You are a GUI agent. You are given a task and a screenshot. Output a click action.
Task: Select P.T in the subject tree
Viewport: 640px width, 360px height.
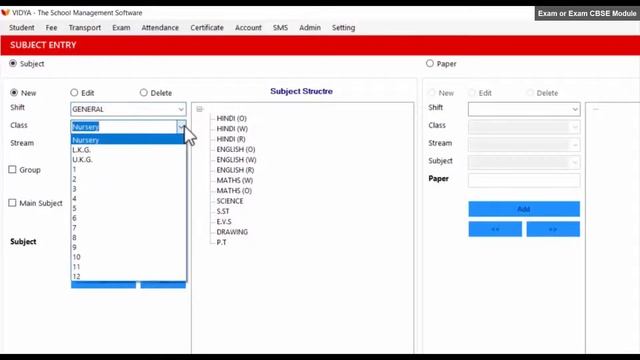coord(221,242)
